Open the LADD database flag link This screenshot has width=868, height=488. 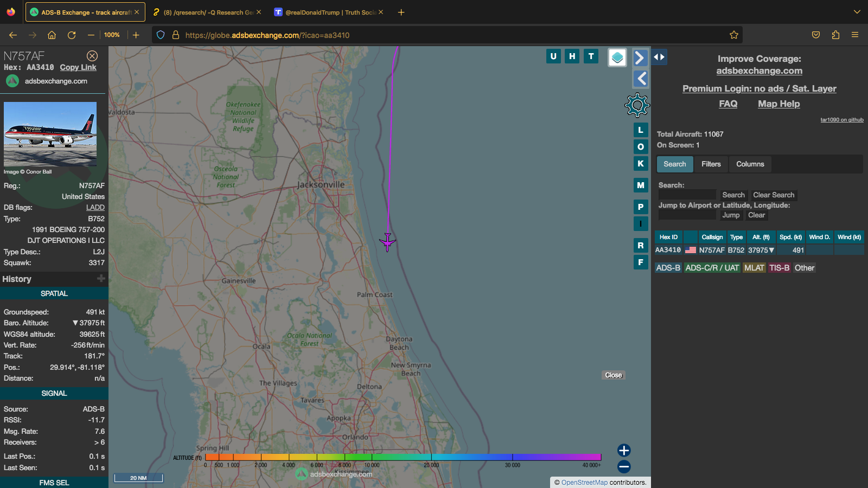coord(95,208)
